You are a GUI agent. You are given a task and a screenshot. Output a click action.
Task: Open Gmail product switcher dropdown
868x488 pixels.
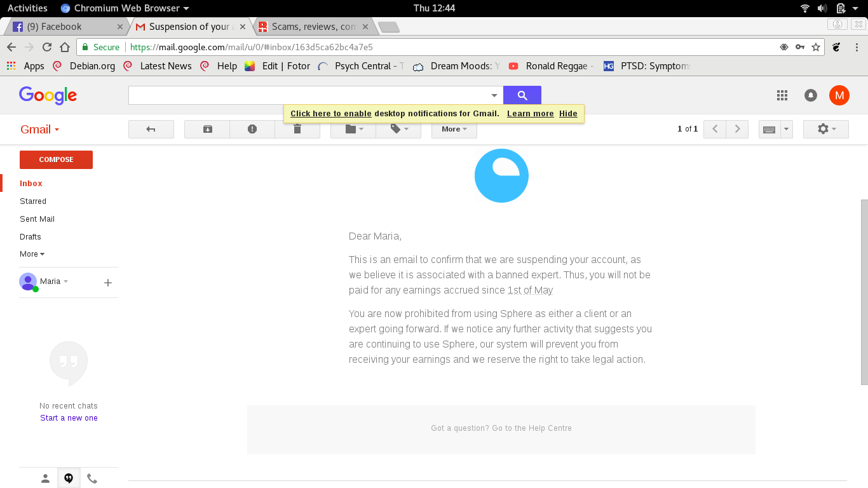pyautogui.click(x=39, y=129)
